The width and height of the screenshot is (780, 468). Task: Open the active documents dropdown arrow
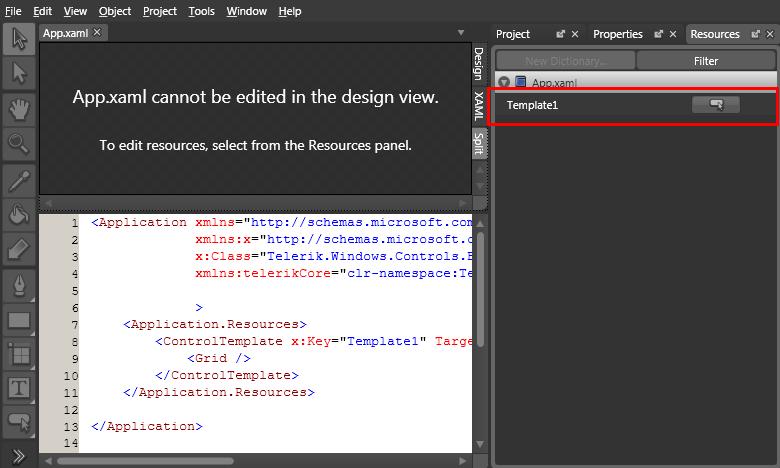tap(461, 33)
